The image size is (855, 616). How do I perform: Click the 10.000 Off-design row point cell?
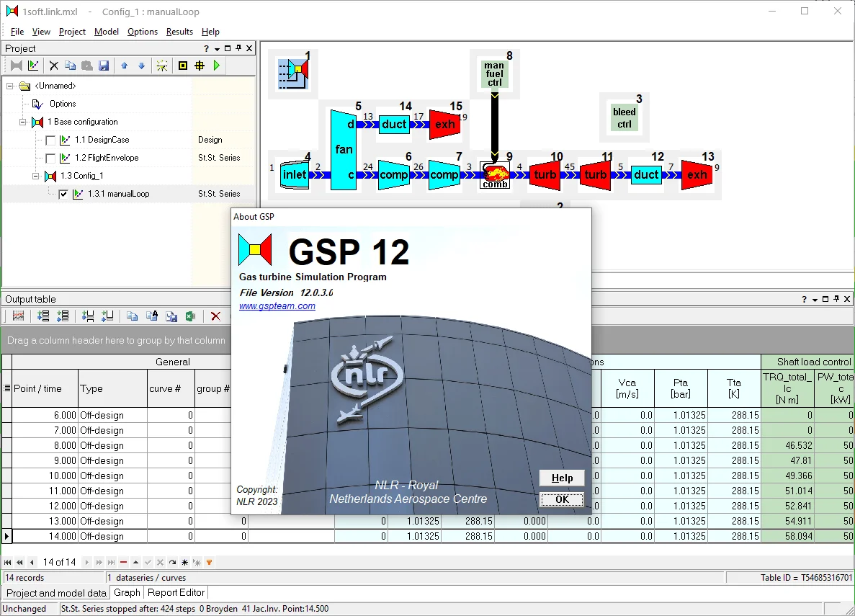[45, 476]
